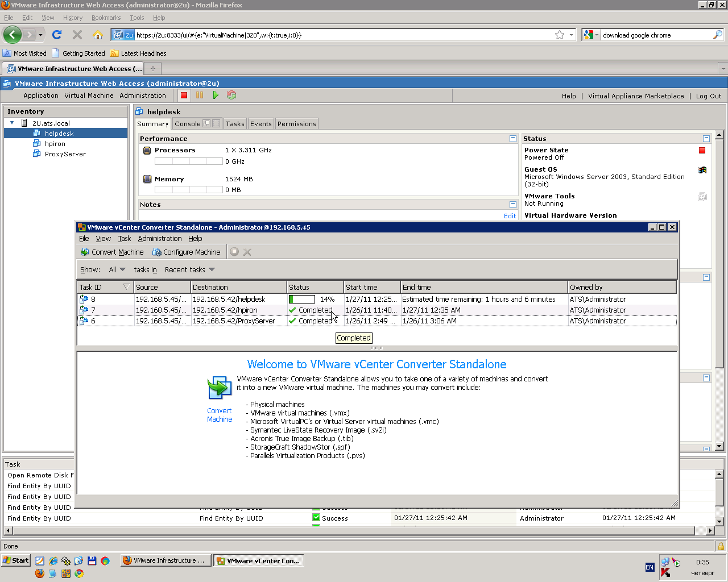Click the Reset virtual machine icon
The width and height of the screenshot is (728, 582).
pos(231,95)
